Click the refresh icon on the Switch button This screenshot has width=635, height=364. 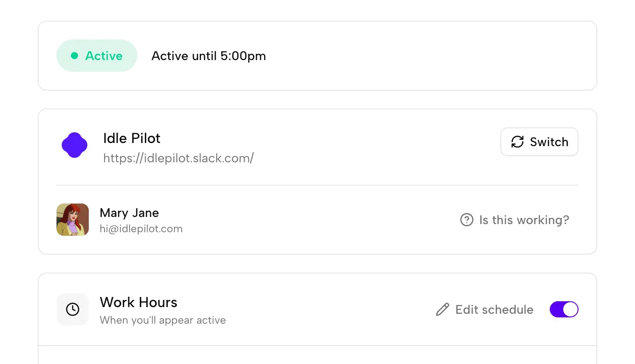tap(517, 142)
